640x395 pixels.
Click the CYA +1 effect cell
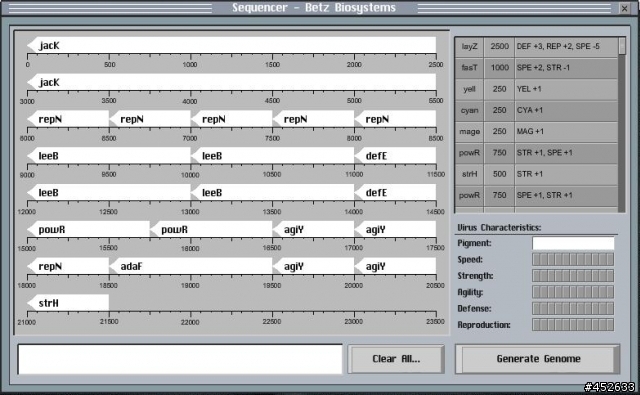pyautogui.click(x=566, y=110)
